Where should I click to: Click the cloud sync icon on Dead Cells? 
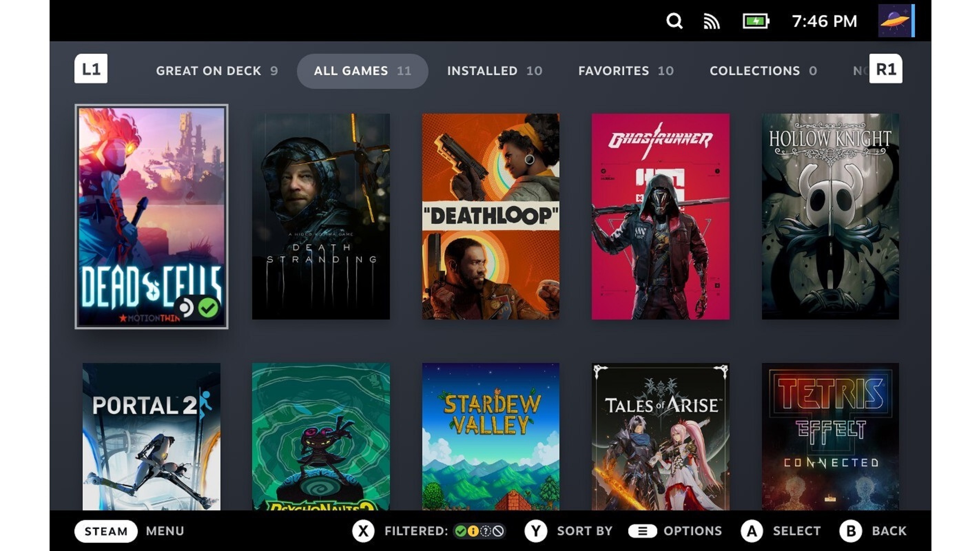(x=186, y=308)
